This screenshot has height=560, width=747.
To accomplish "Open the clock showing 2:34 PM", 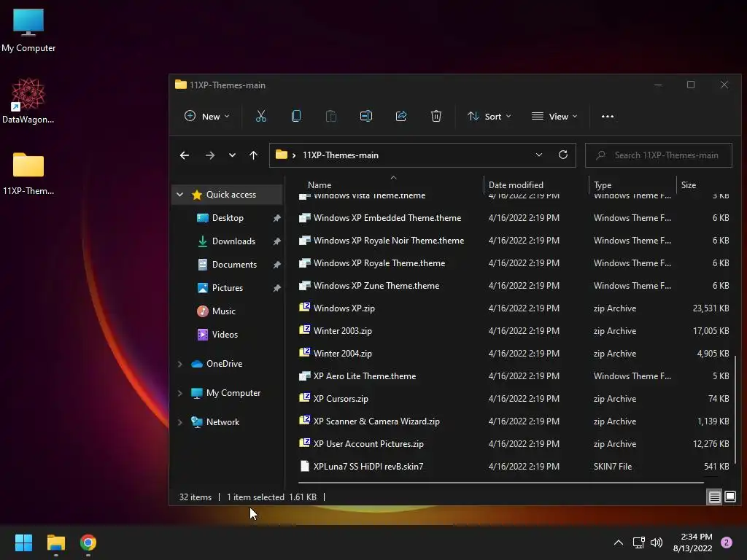I will (693, 542).
